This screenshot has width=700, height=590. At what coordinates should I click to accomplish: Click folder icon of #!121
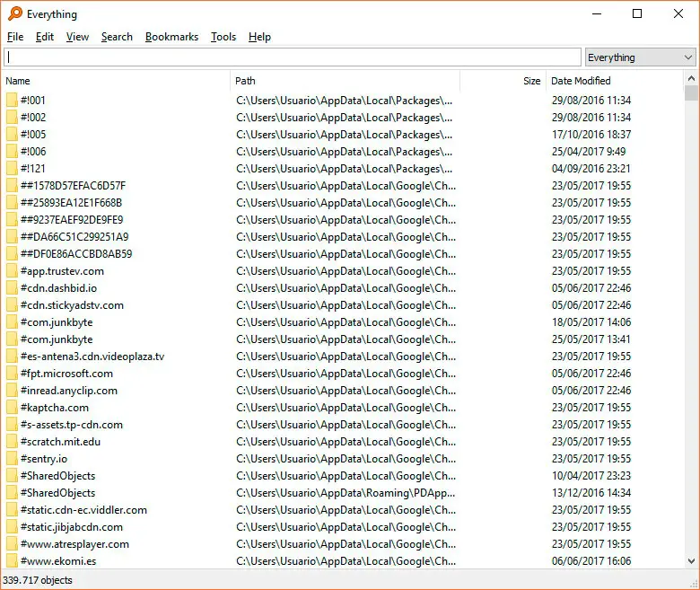[x=12, y=169]
